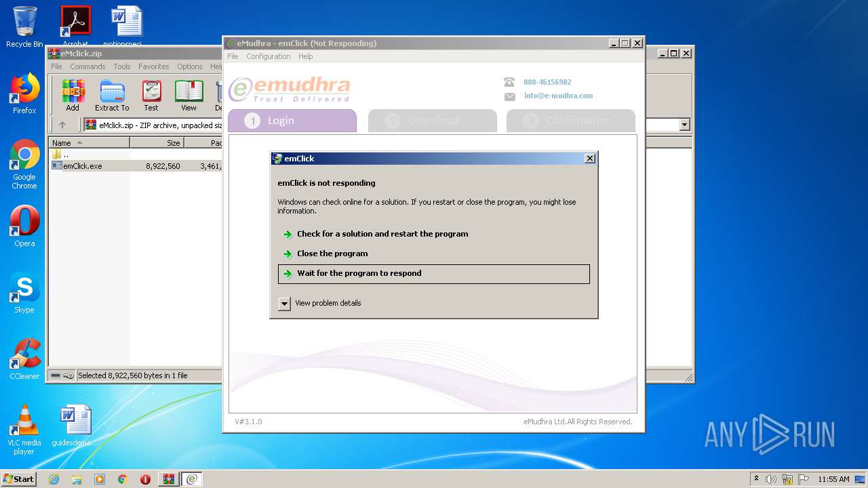Viewport: 868px width, 488px height.
Task: Launch Firefox from desktop
Action: [x=24, y=94]
